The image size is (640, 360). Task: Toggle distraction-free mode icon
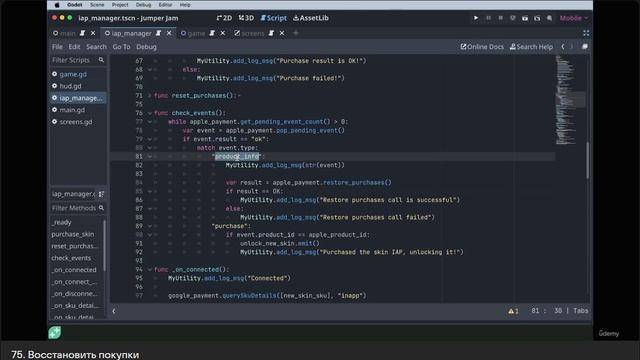[x=586, y=33]
